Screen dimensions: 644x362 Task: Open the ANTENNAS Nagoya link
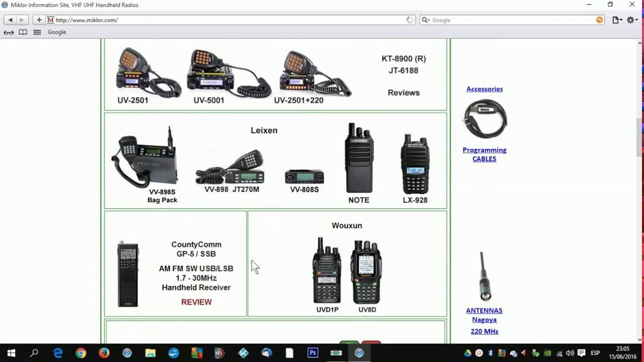tap(484, 315)
